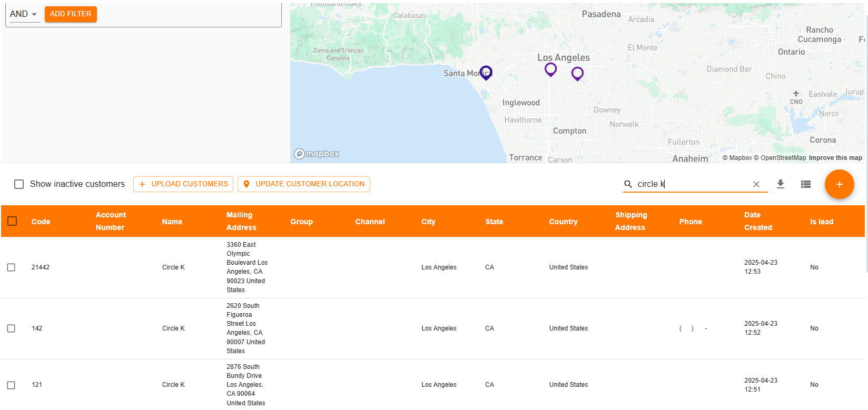Open the OpenStreetMap attribution link
Image resolution: width=868 pixels, height=410 pixels.
780,158
